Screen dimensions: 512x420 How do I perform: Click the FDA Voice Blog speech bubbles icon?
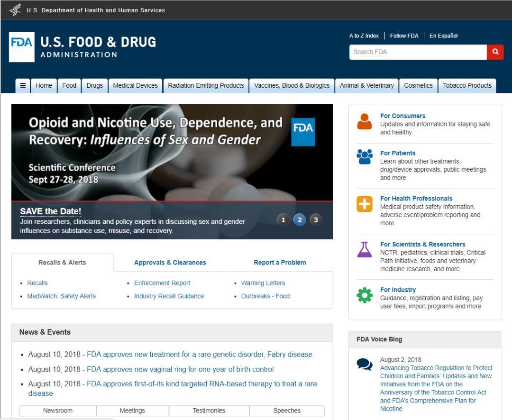pos(365,364)
